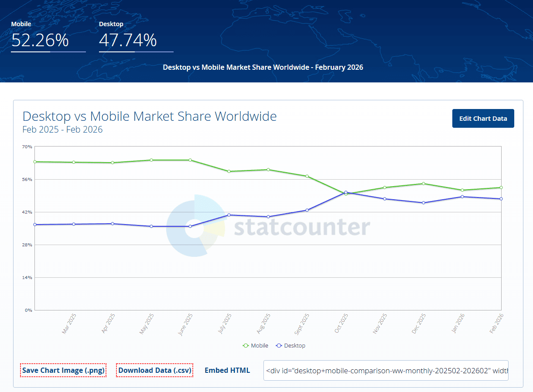Screen dimensions: 533x392
Task: Click the June 2025 Mobile peak marker
Action: [190, 160]
